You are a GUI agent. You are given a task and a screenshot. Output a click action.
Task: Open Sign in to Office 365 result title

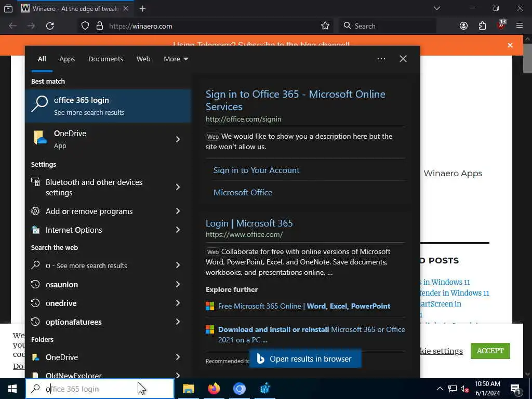[x=295, y=100]
